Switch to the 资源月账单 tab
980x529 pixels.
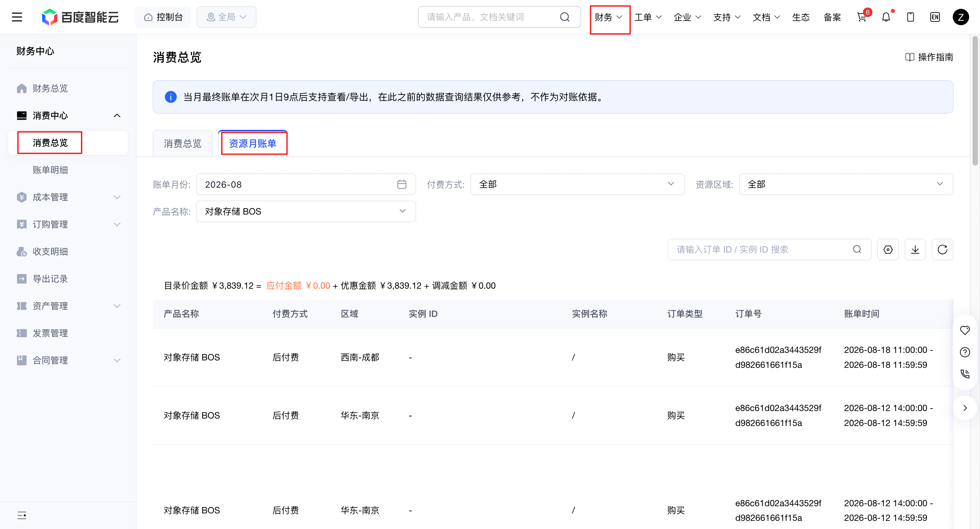252,143
